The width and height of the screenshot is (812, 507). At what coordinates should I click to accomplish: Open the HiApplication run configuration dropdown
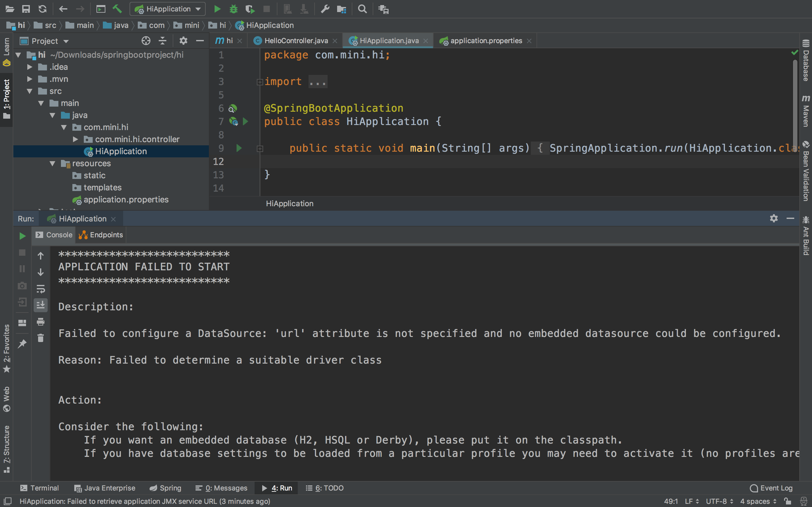pos(168,9)
